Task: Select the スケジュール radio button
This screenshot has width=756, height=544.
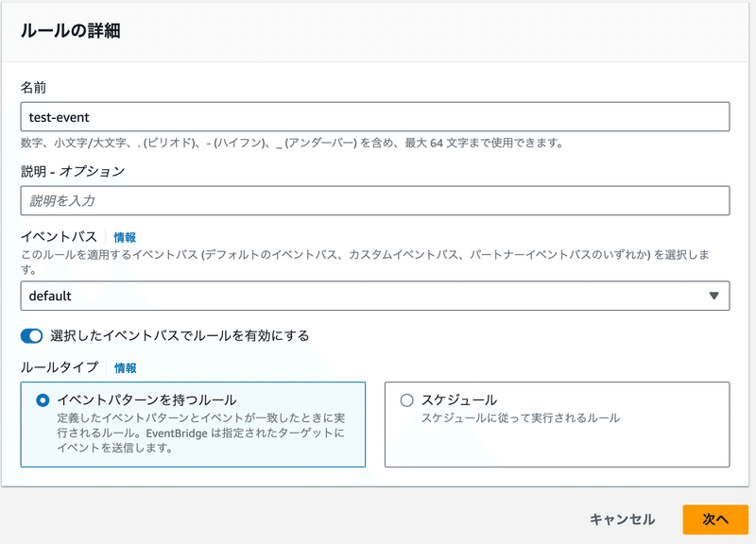Action: tap(407, 399)
